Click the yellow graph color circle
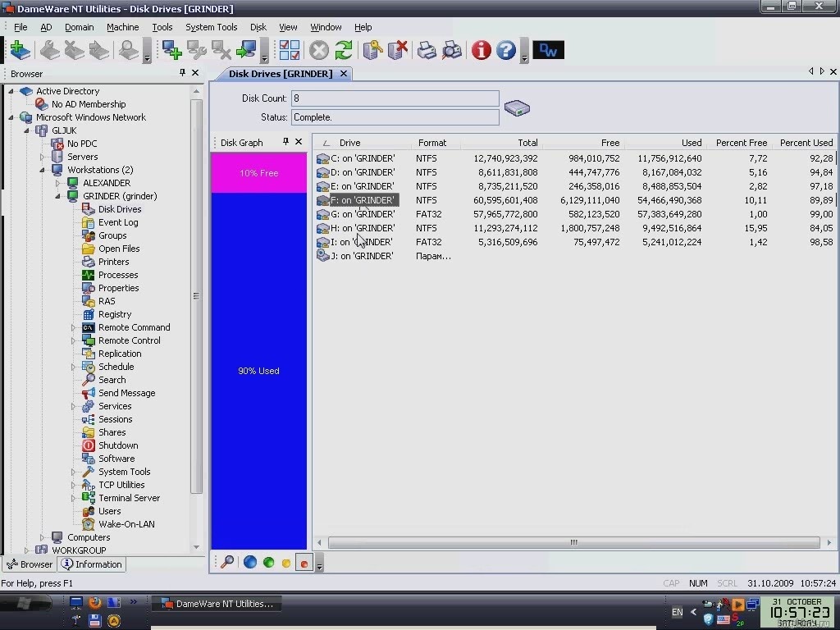Image resolution: width=840 pixels, height=630 pixels. [286, 563]
